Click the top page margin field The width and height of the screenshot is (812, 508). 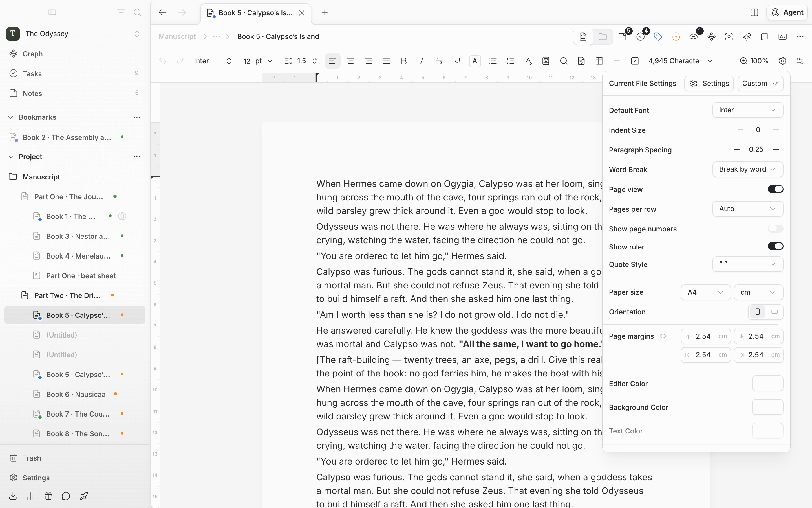coord(706,336)
